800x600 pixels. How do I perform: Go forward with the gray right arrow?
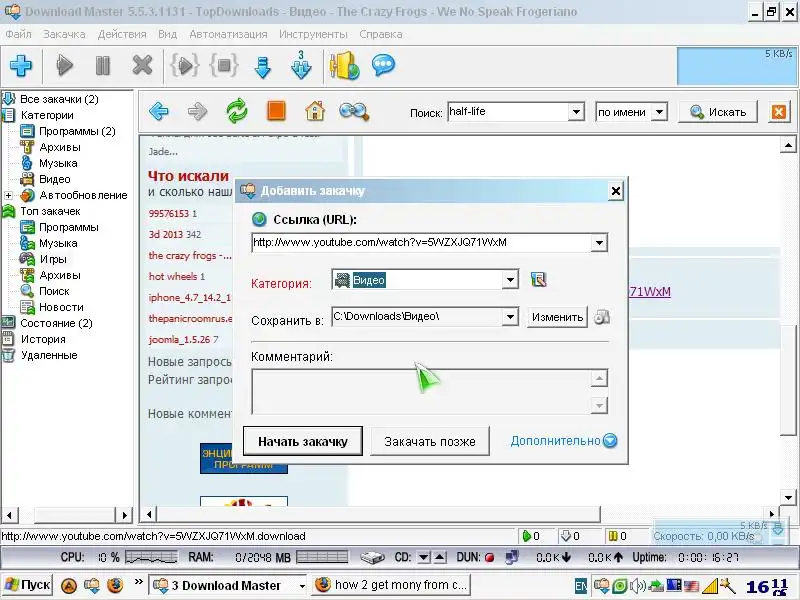(197, 111)
